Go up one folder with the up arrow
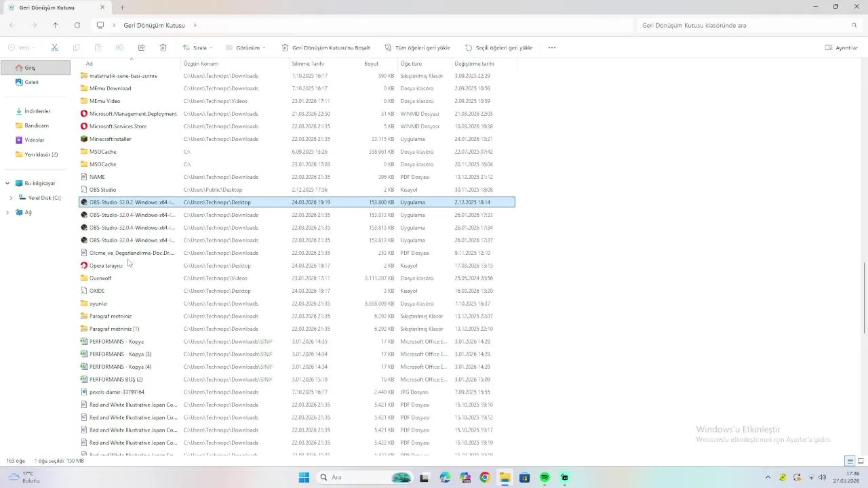Screen dimensions: 868x488 point(56,25)
